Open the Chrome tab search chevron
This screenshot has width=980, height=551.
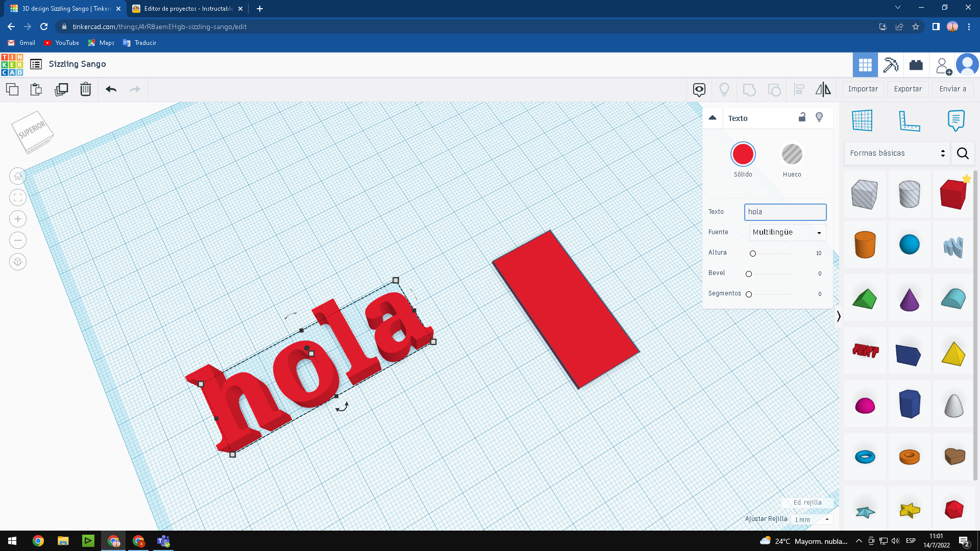(x=897, y=8)
